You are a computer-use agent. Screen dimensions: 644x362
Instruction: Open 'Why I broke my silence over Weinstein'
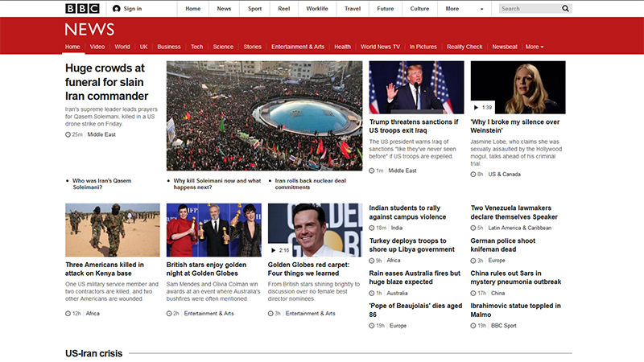coord(515,126)
